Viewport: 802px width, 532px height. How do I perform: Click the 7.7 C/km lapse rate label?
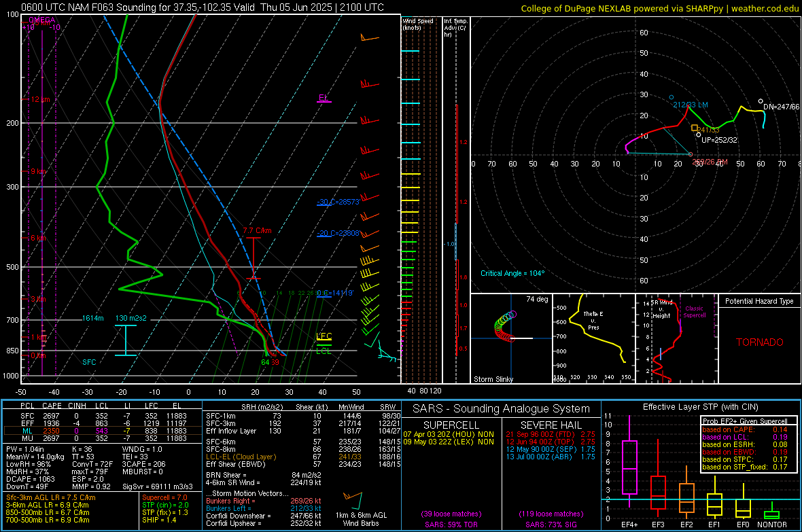[x=257, y=231]
